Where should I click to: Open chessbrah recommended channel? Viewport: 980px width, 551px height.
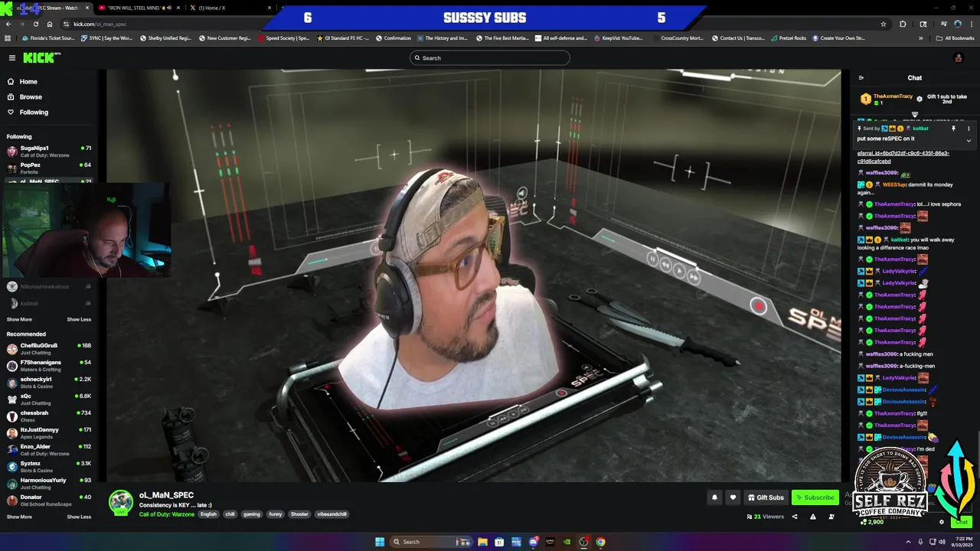(49, 416)
